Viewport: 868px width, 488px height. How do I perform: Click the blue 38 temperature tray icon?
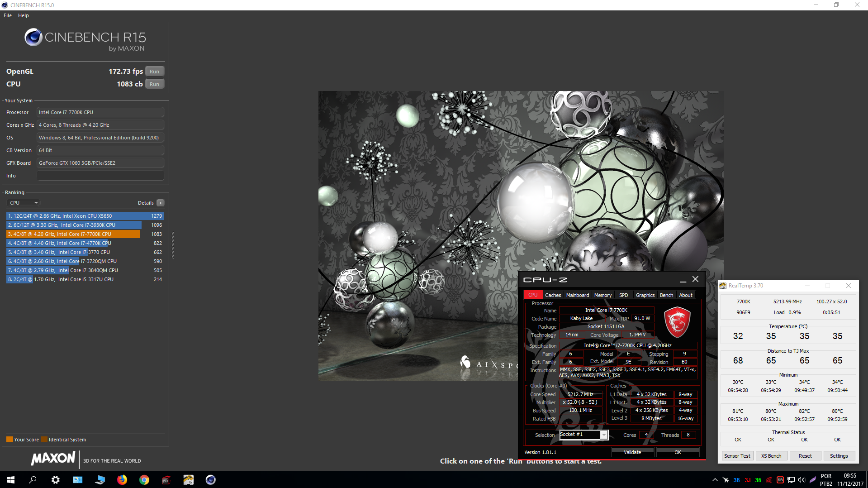[736, 480]
